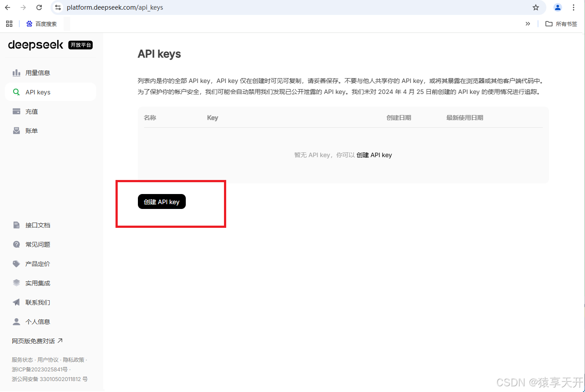The height and width of the screenshot is (392, 585).
Task: Open the browser three-dot menu
Action: (574, 7)
